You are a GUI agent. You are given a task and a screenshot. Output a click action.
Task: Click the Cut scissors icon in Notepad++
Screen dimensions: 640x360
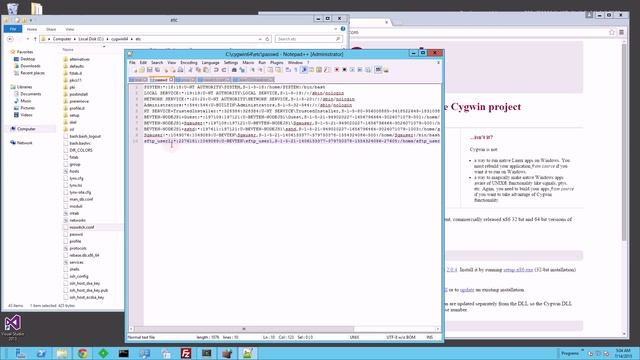(190, 70)
